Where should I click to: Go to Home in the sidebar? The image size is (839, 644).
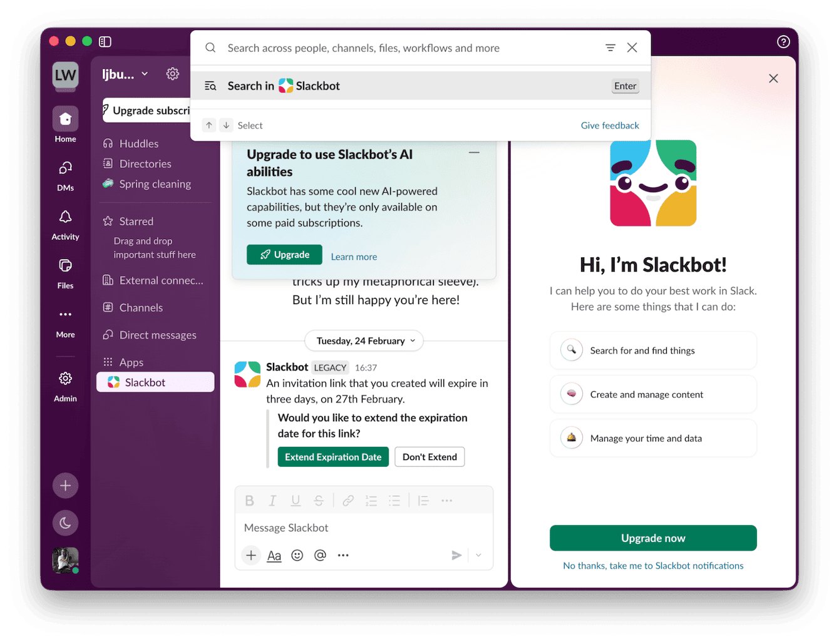pyautogui.click(x=65, y=125)
